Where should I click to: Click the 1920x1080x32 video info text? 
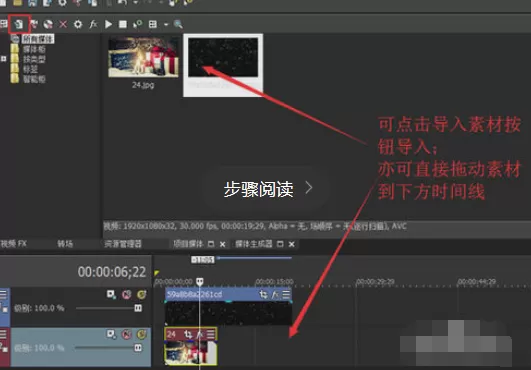click(x=255, y=226)
